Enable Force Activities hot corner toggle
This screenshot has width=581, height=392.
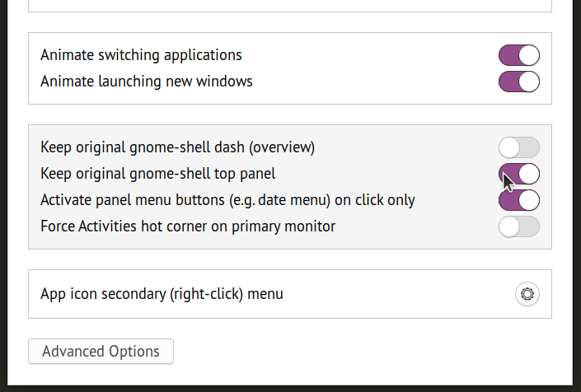click(x=518, y=226)
